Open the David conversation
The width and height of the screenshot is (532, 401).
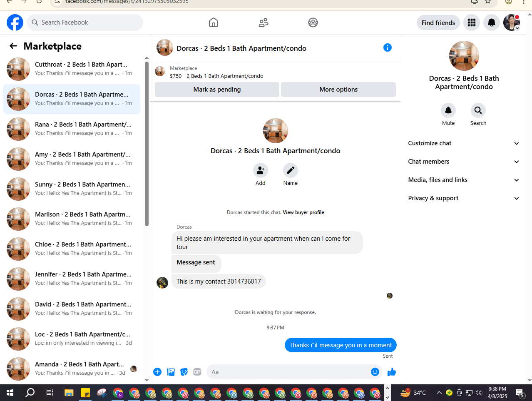point(72,309)
